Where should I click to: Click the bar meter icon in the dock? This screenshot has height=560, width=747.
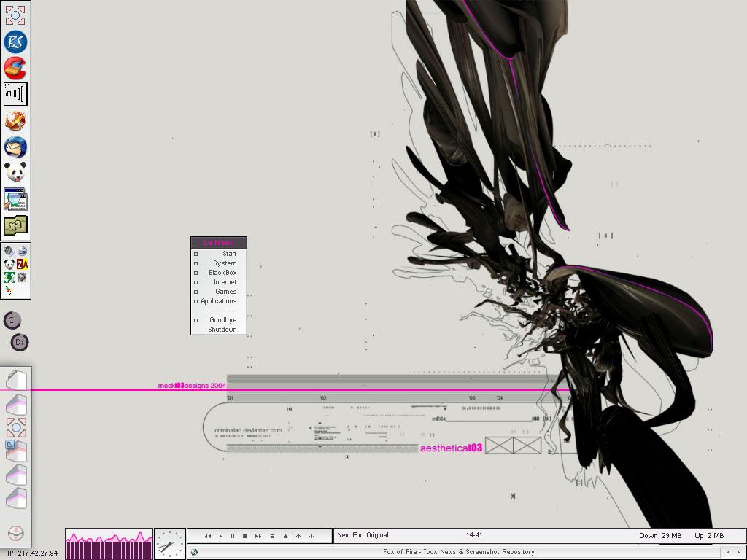15,94
